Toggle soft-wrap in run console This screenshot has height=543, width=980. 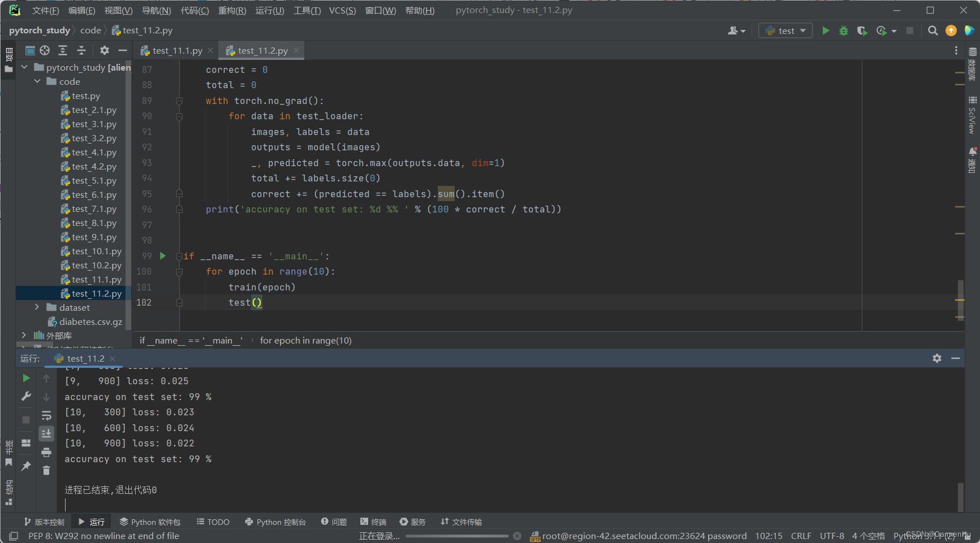point(46,416)
